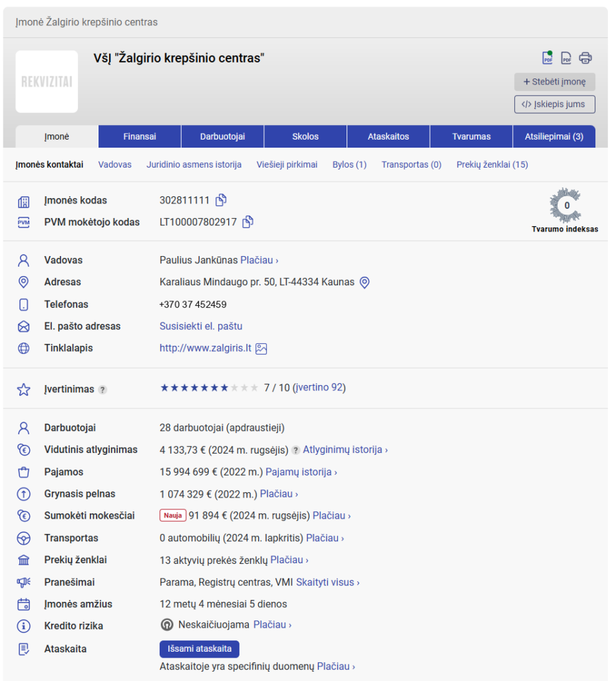Open website screenshot icon next to zalgiris.lt

(261, 348)
